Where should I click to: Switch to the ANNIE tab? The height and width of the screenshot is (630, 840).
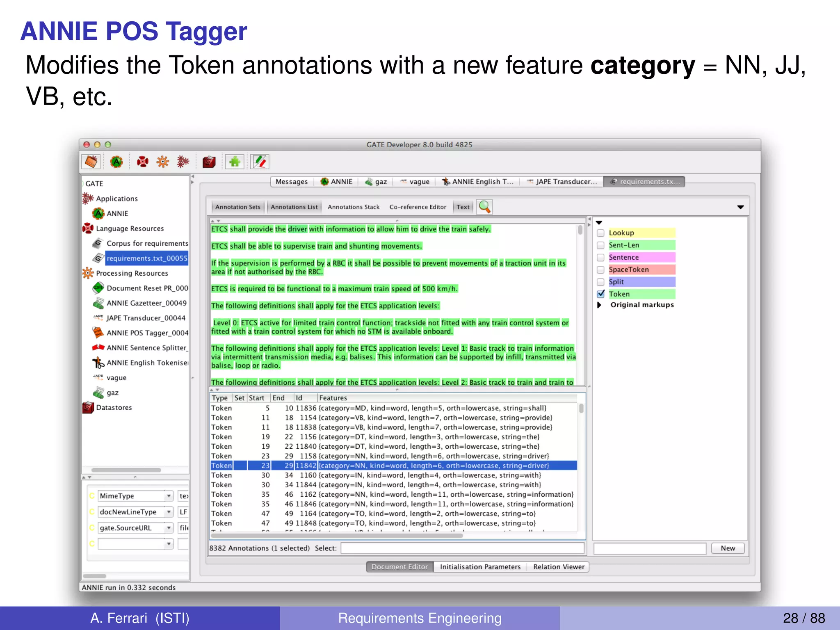click(337, 182)
